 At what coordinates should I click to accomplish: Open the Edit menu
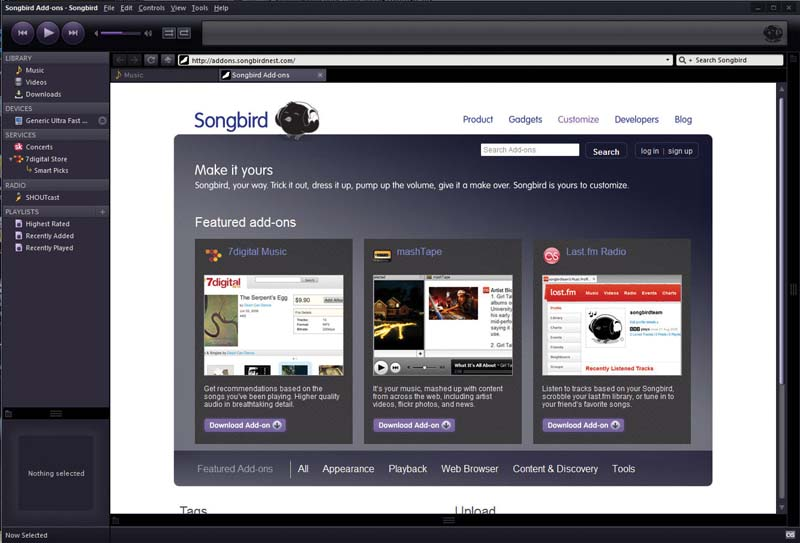[x=126, y=8]
